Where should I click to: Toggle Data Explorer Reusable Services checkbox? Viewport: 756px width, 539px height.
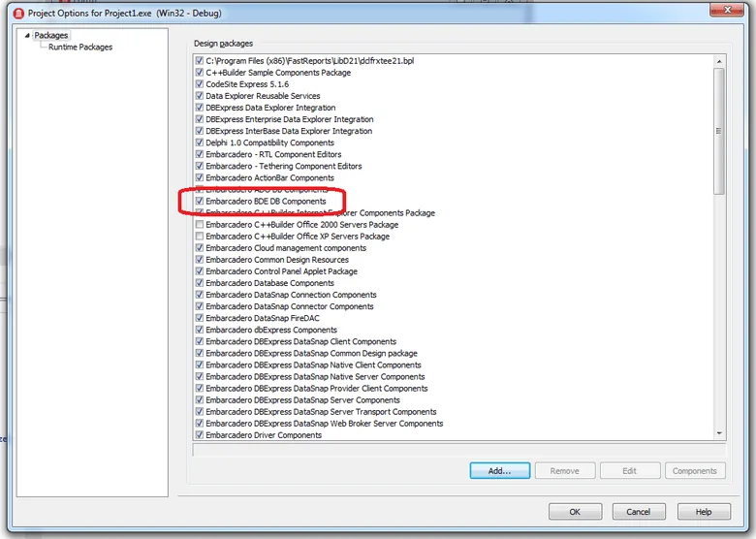coord(200,96)
